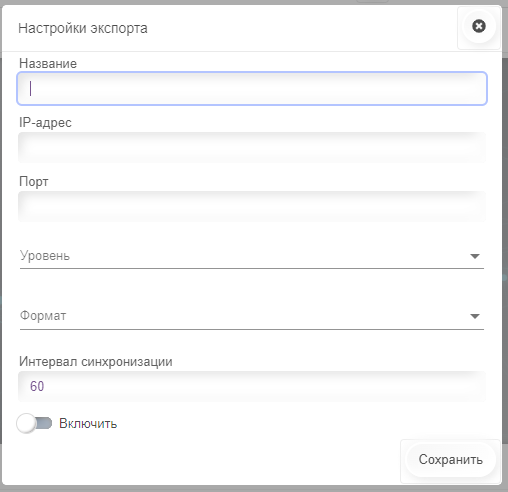
Task: Click the Название field label
Action: pos(48,63)
